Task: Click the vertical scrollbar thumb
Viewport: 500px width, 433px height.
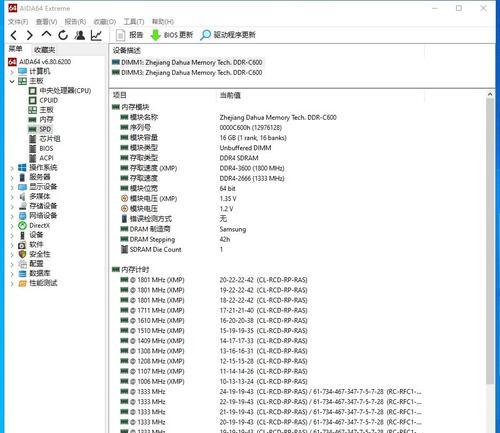Action: pyautogui.click(x=490, y=241)
